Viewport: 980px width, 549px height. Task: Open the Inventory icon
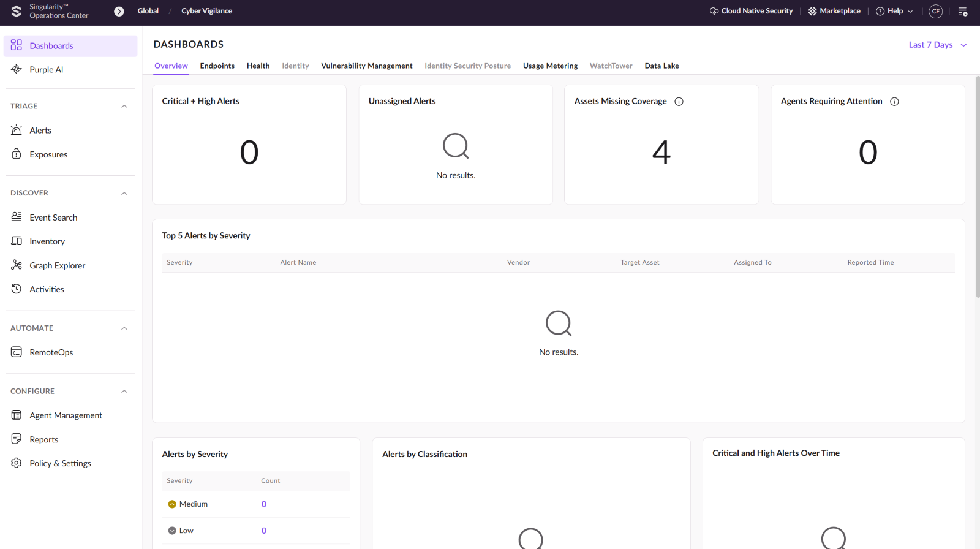[x=17, y=241]
